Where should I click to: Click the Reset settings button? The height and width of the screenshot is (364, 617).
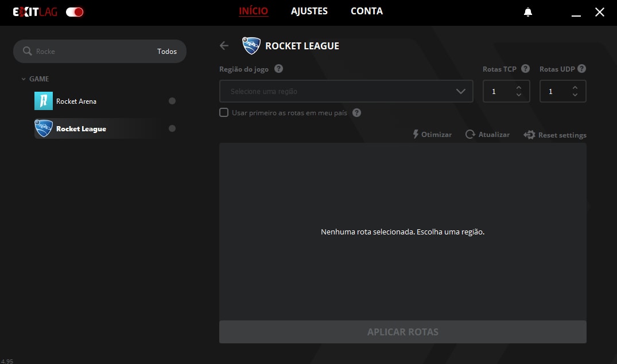click(x=555, y=135)
